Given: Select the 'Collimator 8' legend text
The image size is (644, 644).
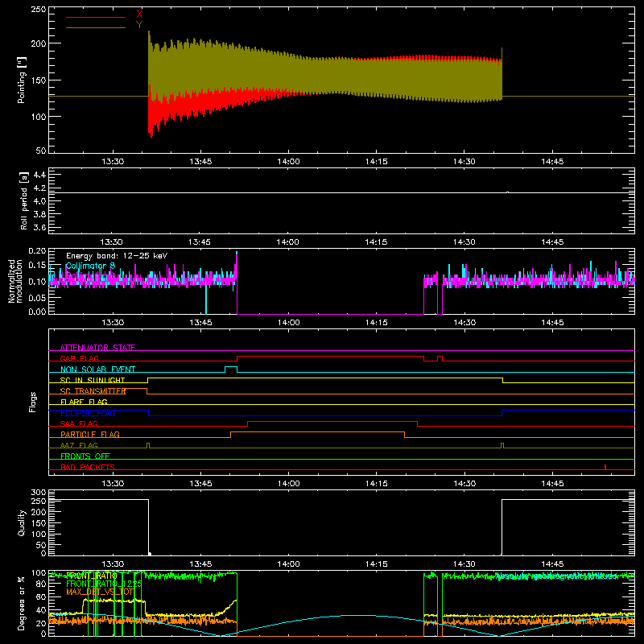Looking at the screenshot, I should 90,266.
